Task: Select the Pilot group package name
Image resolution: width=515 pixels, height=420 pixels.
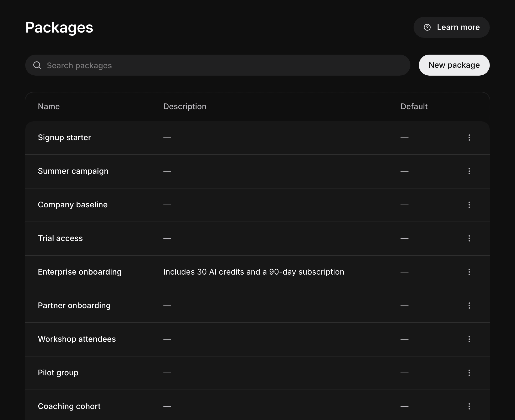Action: pyautogui.click(x=58, y=373)
